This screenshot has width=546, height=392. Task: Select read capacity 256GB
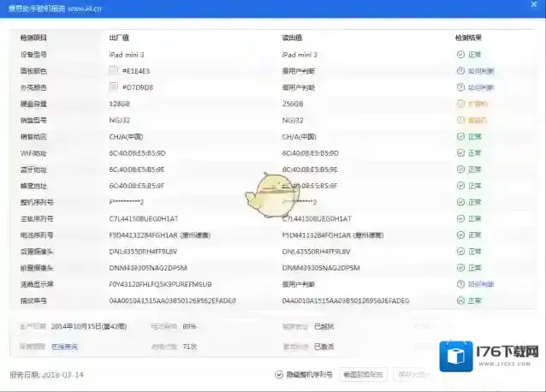click(293, 104)
